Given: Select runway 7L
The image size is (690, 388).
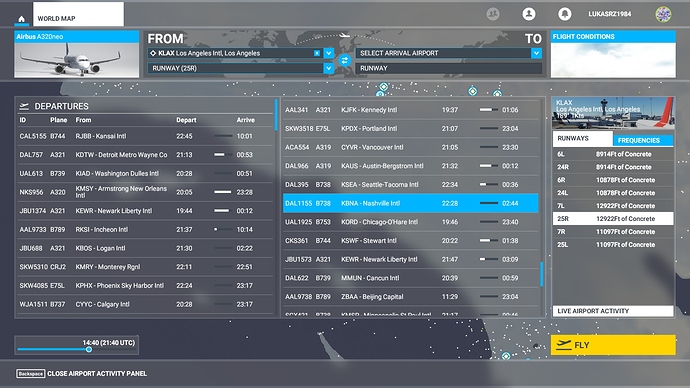Looking at the screenshot, I should point(613,206).
